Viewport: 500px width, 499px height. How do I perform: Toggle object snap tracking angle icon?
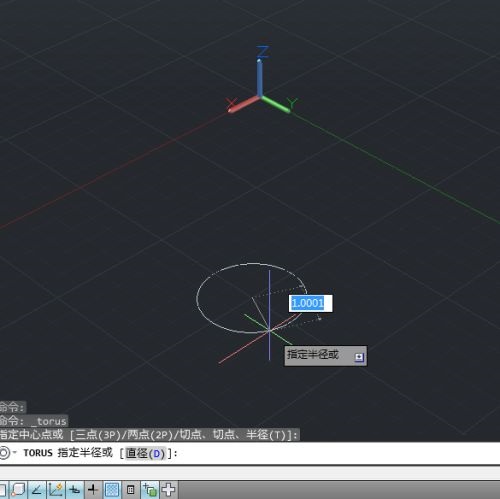point(37,489)
